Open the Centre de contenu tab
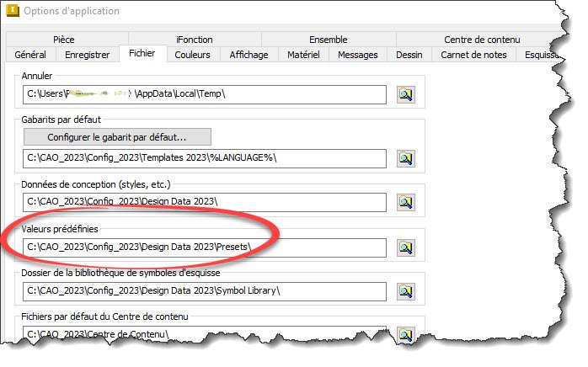 pos(482,39)
